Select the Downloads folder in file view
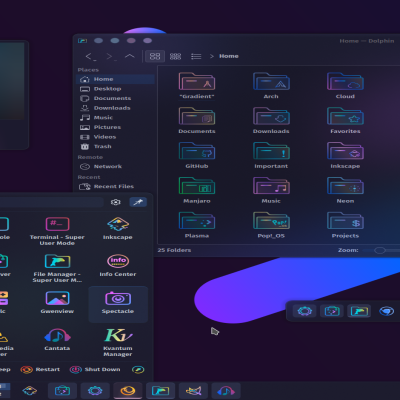Viewport: 400px width, 400px height. coord(271,116)
